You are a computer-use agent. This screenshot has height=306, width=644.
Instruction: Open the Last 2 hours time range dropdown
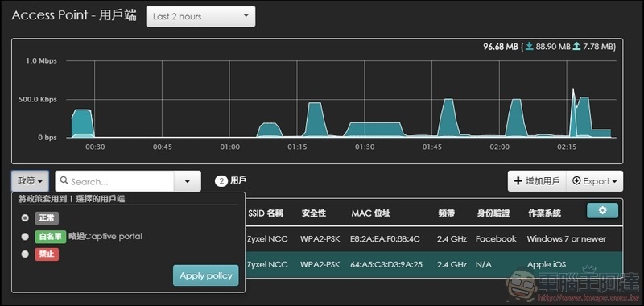(x=200, y=16)
